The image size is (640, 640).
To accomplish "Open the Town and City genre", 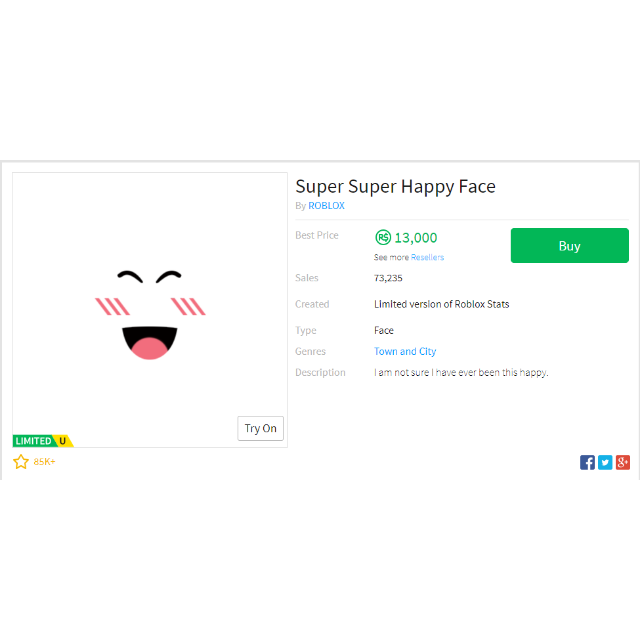I will click(405, 351).
